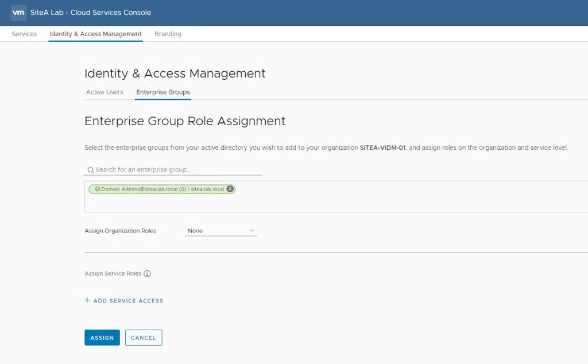This screenshot has height=364, width=588.
Task: Switch to the Services tab
Action: pos(24,34)
